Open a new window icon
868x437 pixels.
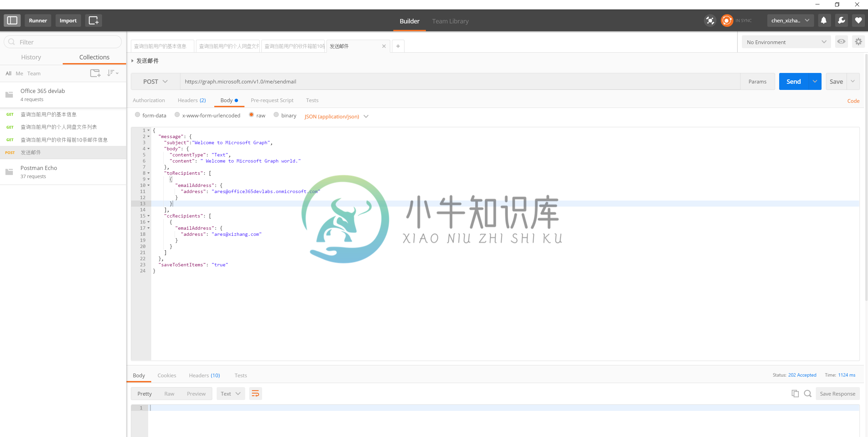coord(94,20)
